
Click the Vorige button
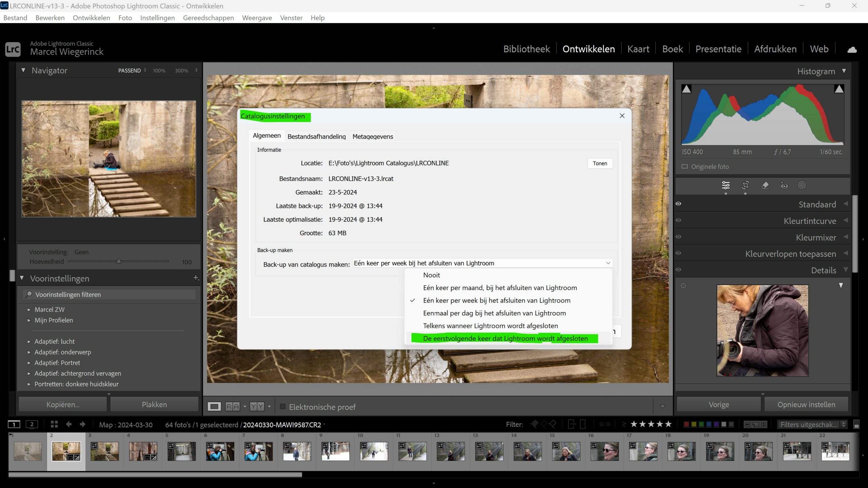(x=719, y=405)
